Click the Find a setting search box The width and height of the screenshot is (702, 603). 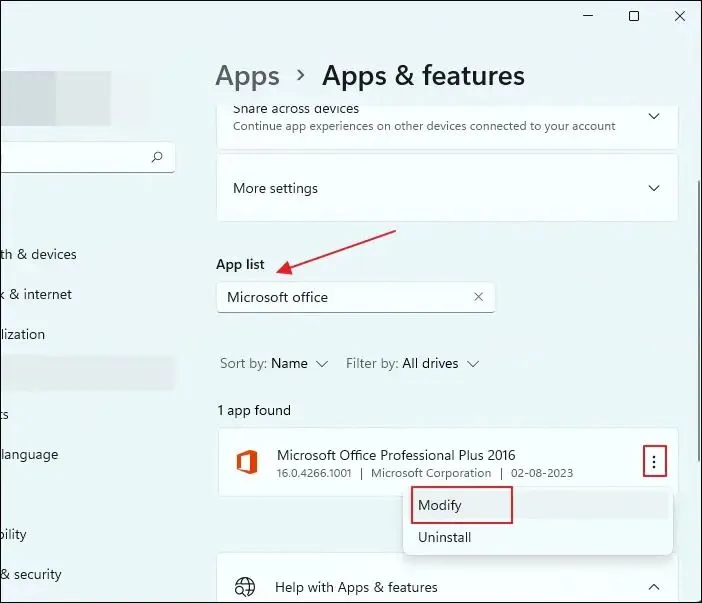tap(87, 157)
